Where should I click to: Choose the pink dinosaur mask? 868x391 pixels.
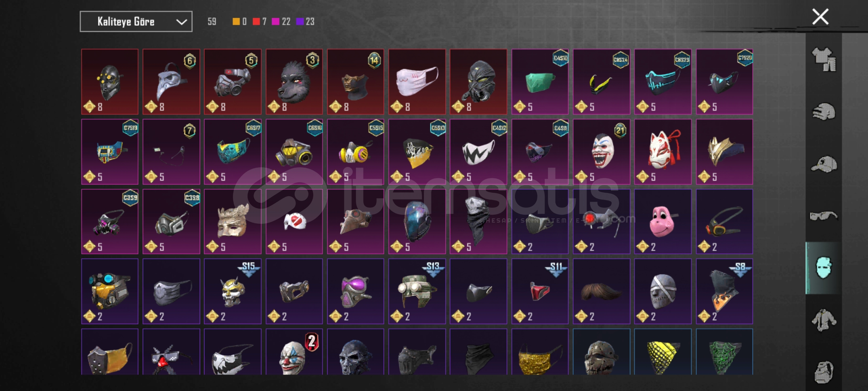click(663, 222)
